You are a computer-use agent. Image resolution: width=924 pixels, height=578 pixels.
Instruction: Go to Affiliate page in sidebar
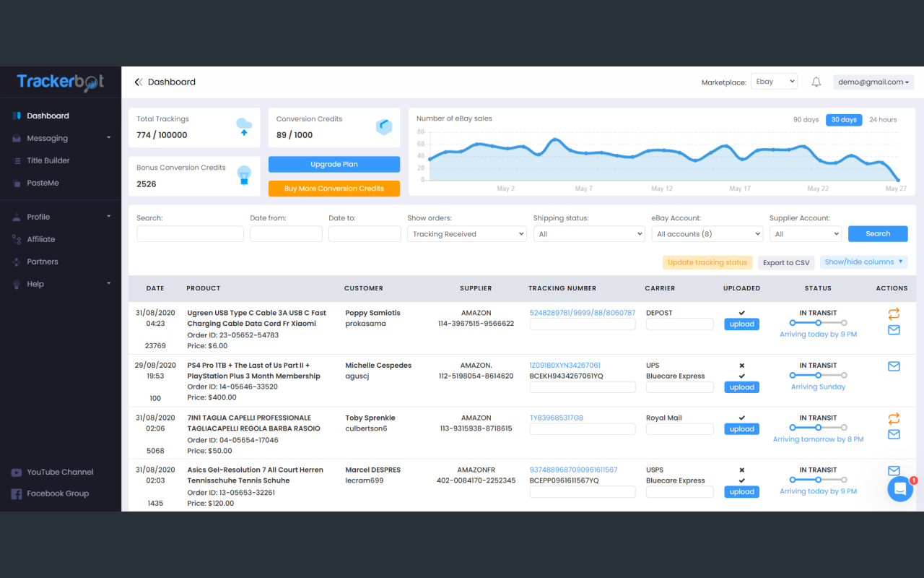pos(41,239)
